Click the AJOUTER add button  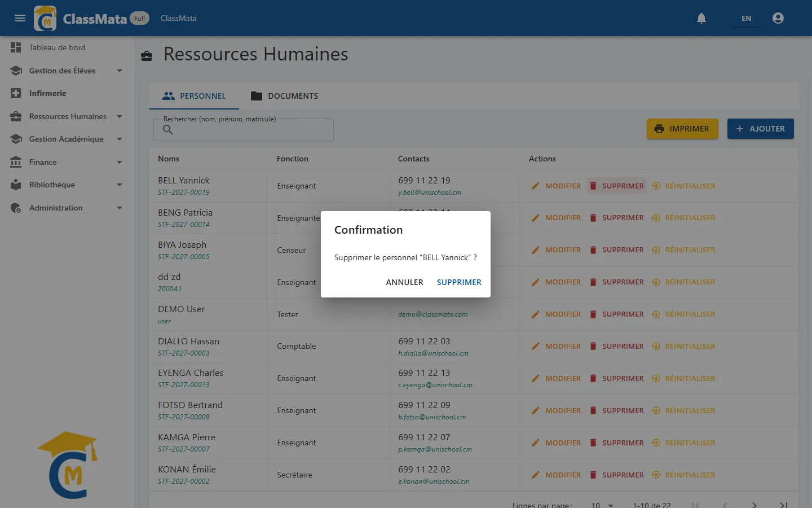click(x=761, y=129)
